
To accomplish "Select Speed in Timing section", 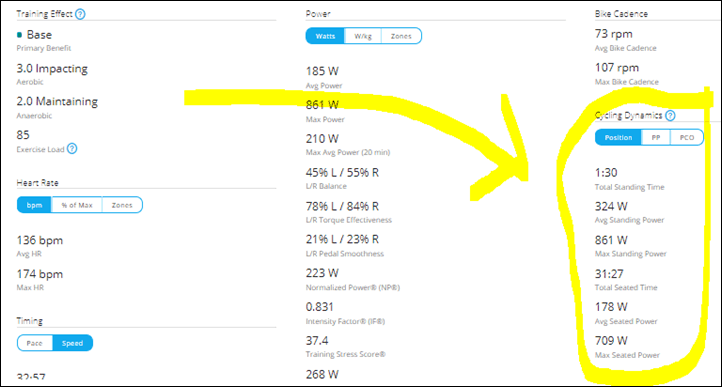I will coord(73,343).
